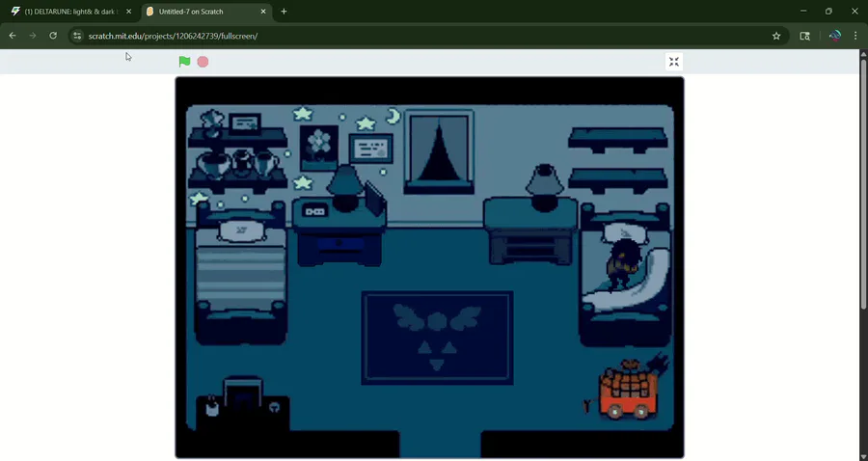Viewport: 868px width, 461px height.
Task: Click the scrollbar down arrow
Action: pyautogui.click(x=863, y=456)
